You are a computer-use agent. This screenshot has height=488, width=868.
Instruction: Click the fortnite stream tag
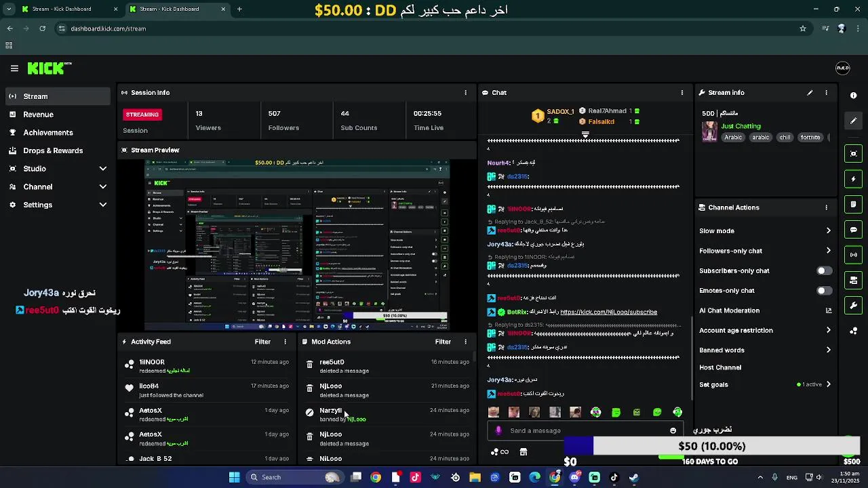point(810,138)
